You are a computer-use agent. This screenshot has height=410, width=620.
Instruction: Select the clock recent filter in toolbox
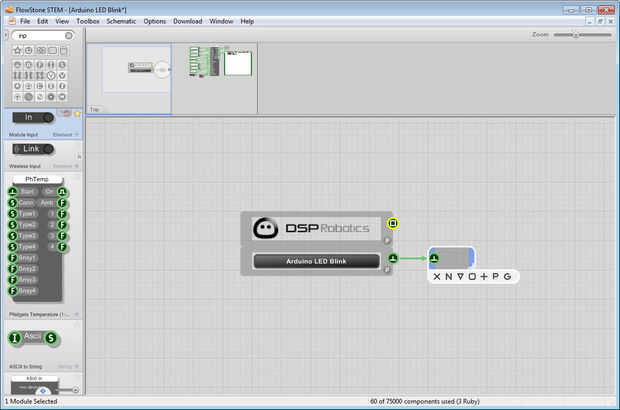click(x=29, y=51)
